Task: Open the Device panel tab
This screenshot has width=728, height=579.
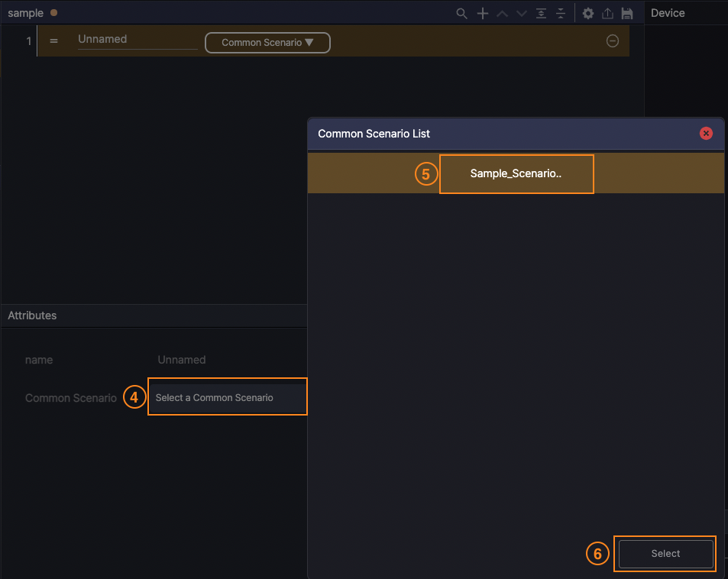Action: (668, 13)
